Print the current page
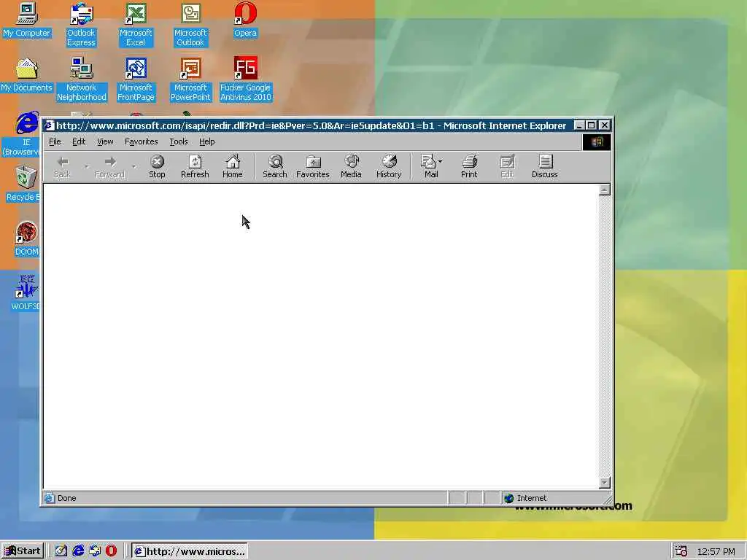This screenshot has width=747, height=560. 469,167
